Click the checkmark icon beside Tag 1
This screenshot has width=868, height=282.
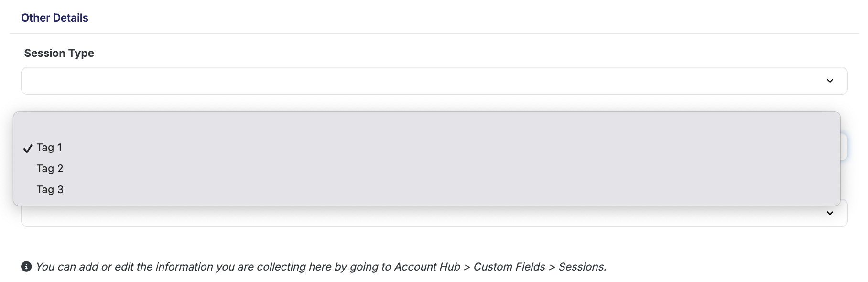point(28,148)
